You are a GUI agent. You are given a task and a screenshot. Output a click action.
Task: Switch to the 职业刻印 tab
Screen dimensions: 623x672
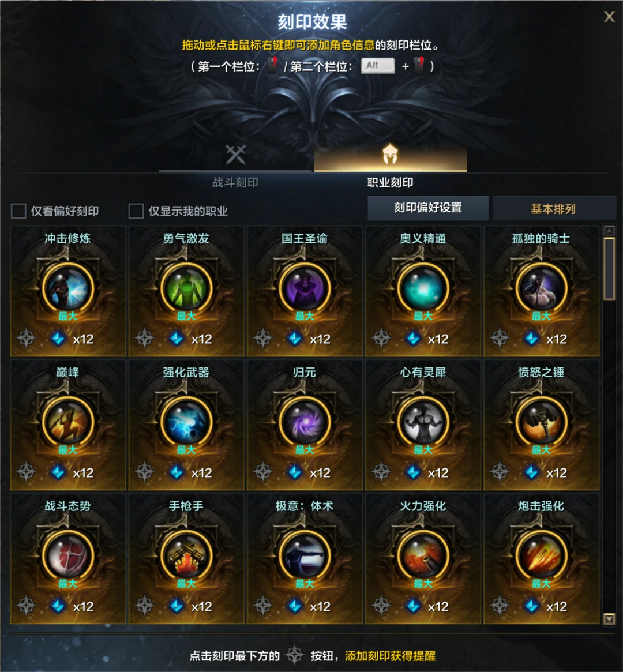tap(391, 165)
